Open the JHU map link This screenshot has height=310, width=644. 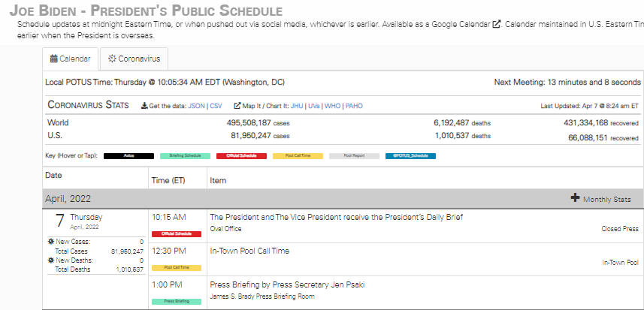(x=297, y=106)
